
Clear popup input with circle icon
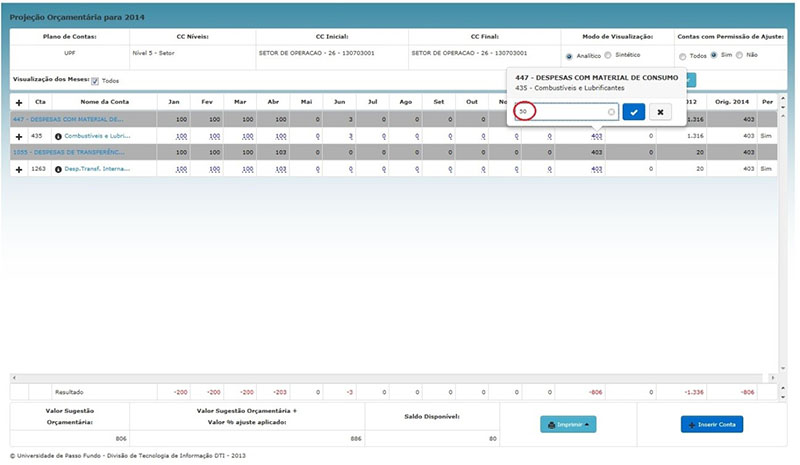(611, 112)
